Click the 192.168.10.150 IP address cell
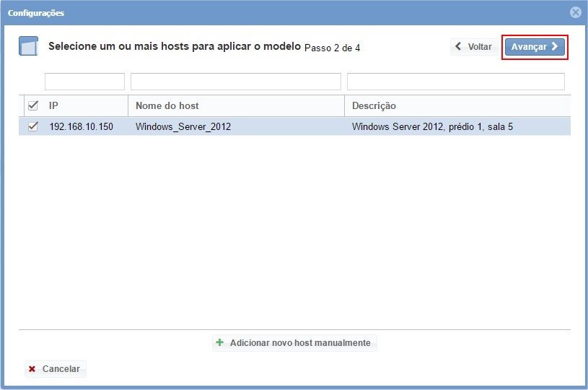Screen dimensions: 588x390 pyautogui.click(x=81, y=127)
